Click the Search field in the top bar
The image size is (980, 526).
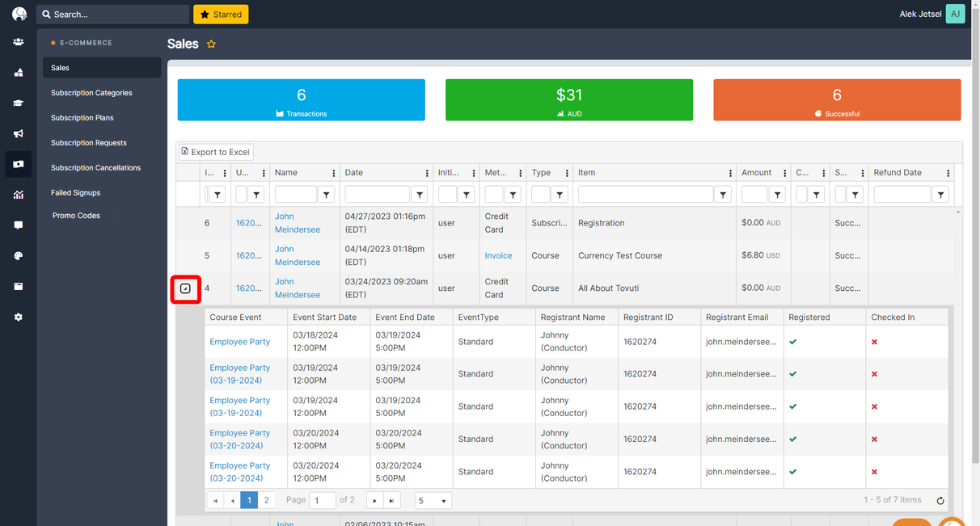click(113, 15)
